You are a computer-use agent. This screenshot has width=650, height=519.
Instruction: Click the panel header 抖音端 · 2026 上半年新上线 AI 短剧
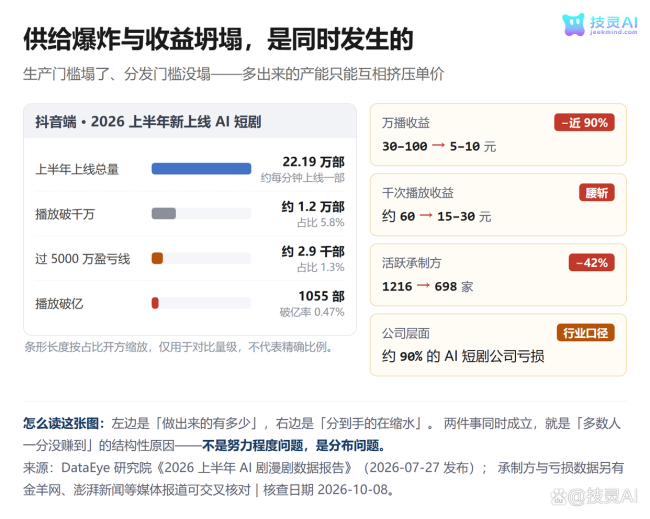(x=148, y=122)
